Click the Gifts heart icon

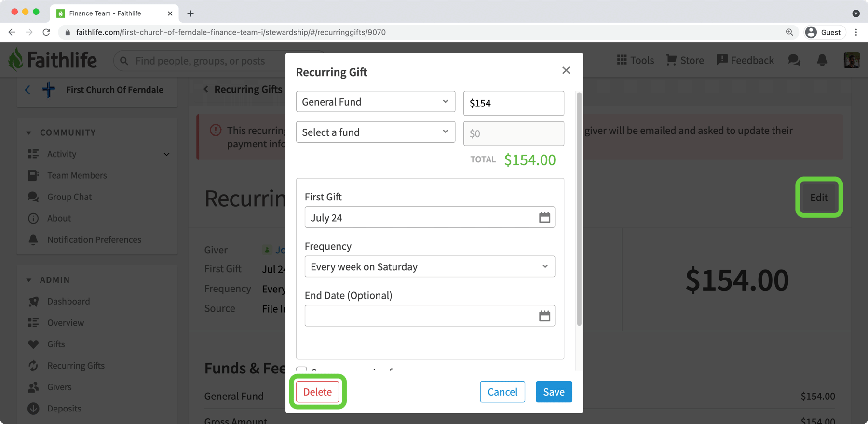tap(33, 344)
